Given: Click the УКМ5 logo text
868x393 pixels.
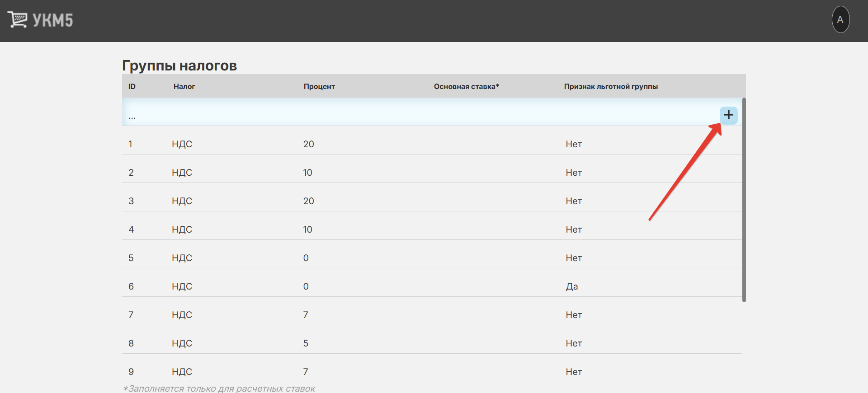Looking at the screenshot, I should 53,20.
